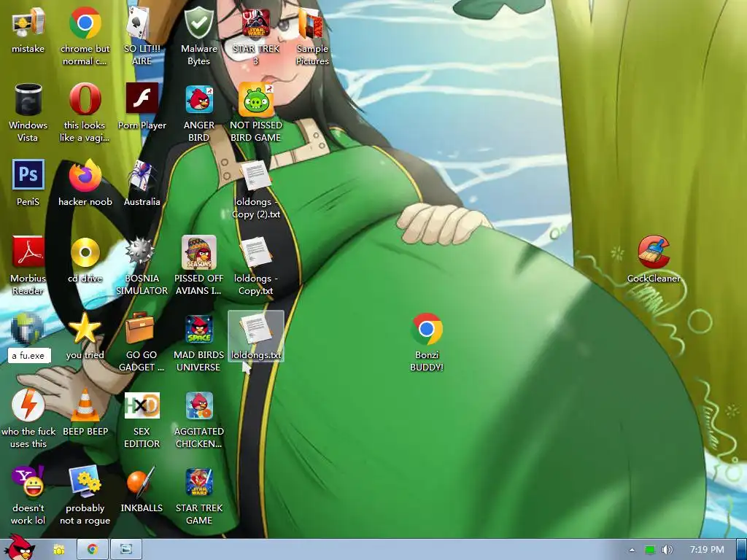Viewport: 747px width, 560px height.
Task: Open the Angry Bird Start button
Action: click(18, 548)
